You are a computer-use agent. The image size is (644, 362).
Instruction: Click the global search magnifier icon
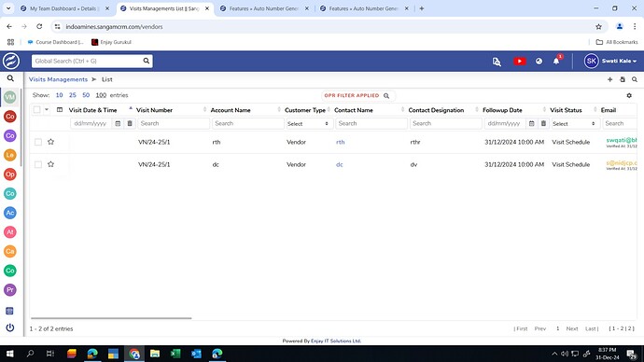point(147,61)
